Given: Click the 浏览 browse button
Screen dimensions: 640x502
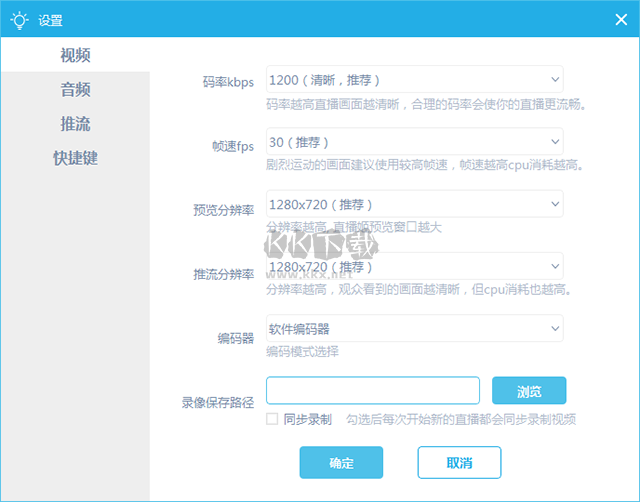Looking at the screenshot, I should click(529, 391).
